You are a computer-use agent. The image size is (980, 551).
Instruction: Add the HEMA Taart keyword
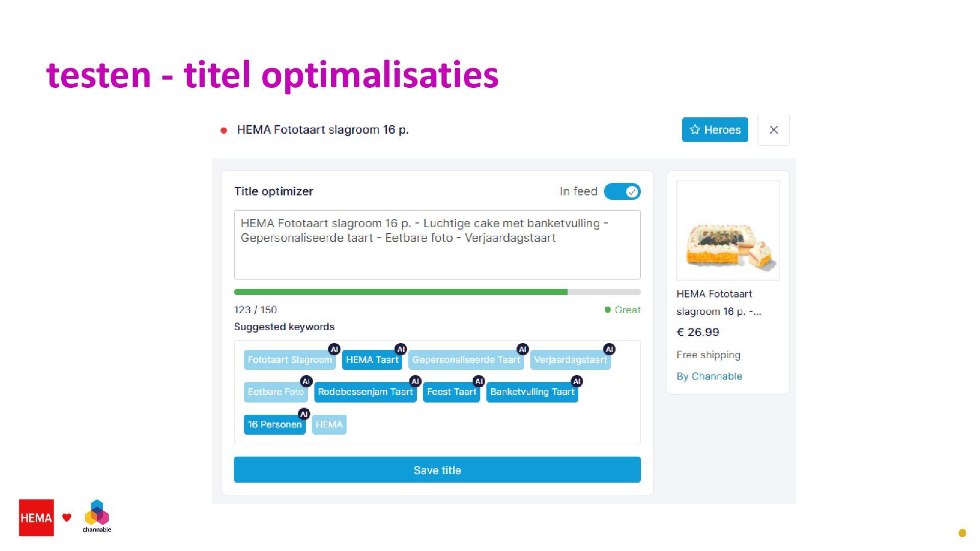(x=372, y=360)
